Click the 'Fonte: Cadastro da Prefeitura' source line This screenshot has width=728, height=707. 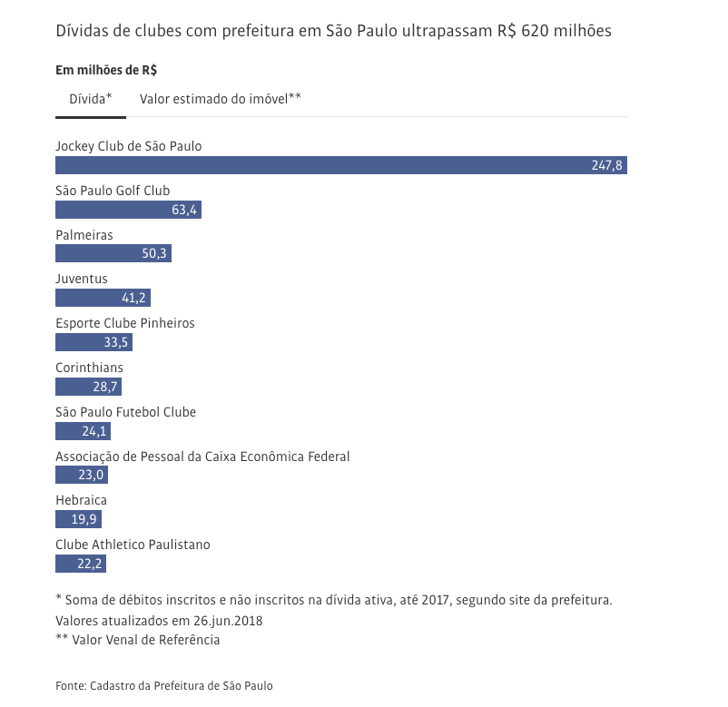pos(163,686)
